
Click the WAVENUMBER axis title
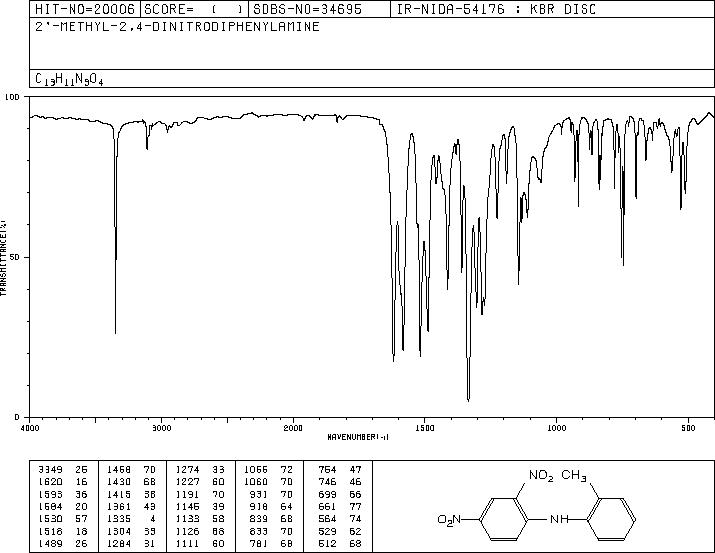(x=358, y=437)
